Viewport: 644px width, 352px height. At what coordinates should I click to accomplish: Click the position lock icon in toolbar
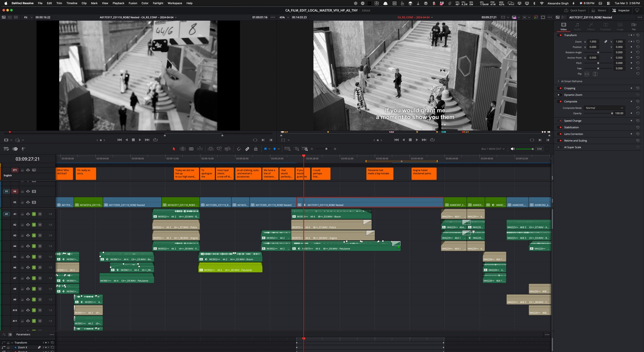tap(256, 149)
